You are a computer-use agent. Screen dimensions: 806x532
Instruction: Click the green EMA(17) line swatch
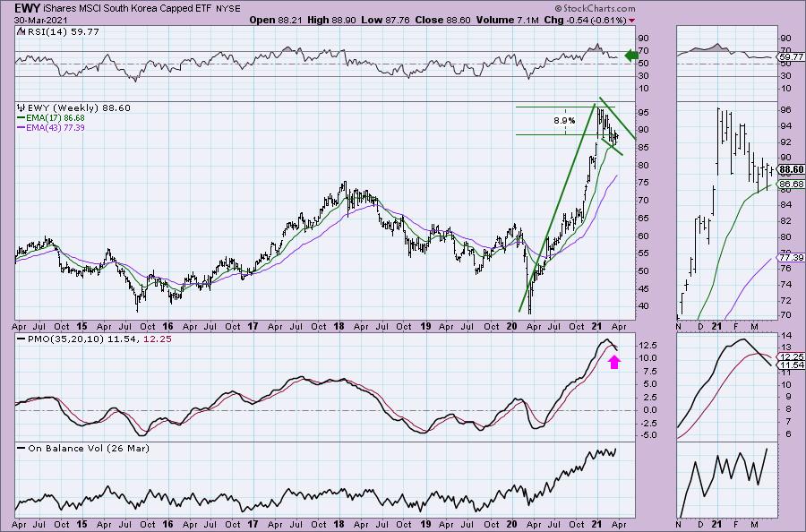click(21, 118)
